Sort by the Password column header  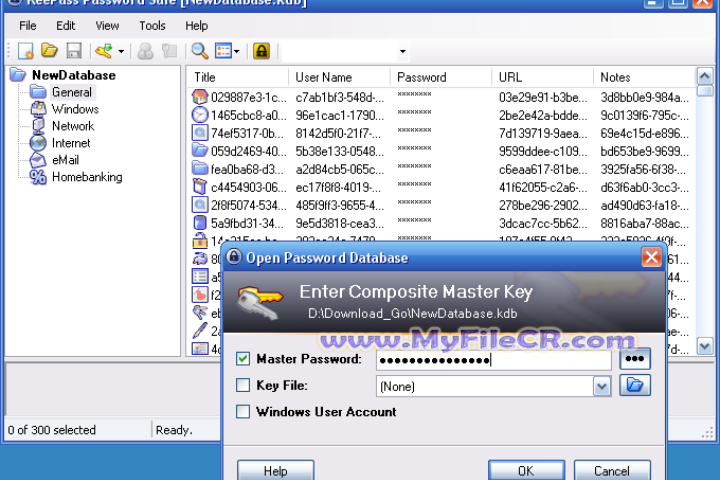click(x=441, y=77)
